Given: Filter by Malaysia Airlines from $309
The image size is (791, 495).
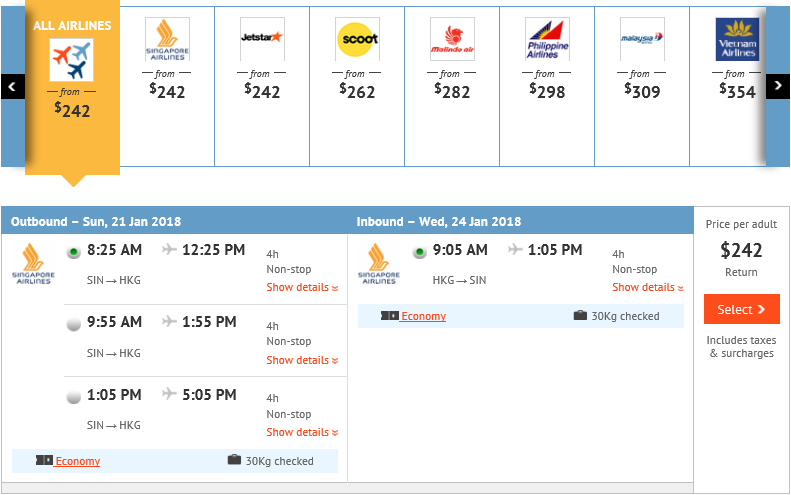Looking at the screenshot, I should [642, 86].
